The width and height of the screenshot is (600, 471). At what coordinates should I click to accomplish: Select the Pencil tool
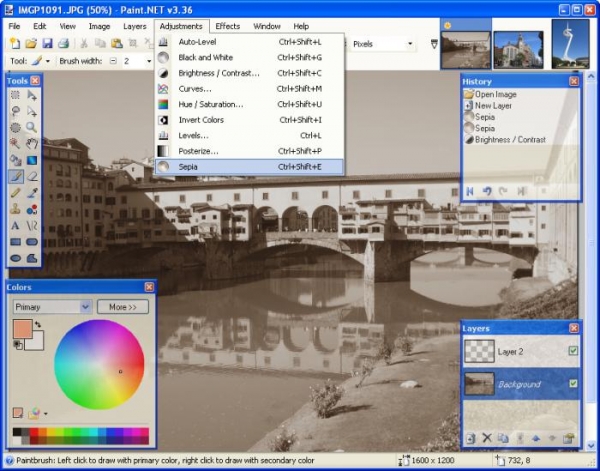tap(15, 192)
